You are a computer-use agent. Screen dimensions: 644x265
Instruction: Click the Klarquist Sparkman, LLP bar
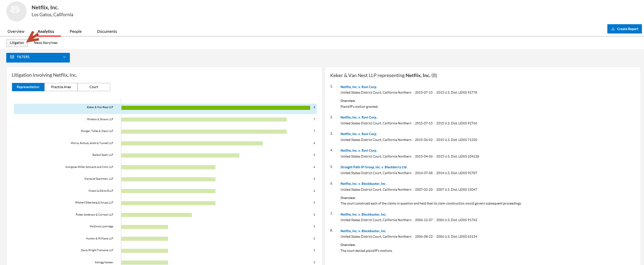pyautogui.click(x=168, y=179)
